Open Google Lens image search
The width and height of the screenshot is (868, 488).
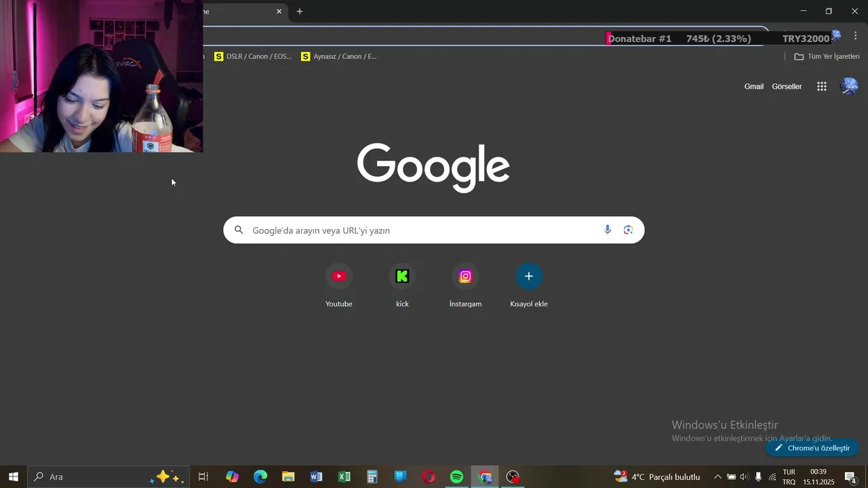(x=629, y=230)
